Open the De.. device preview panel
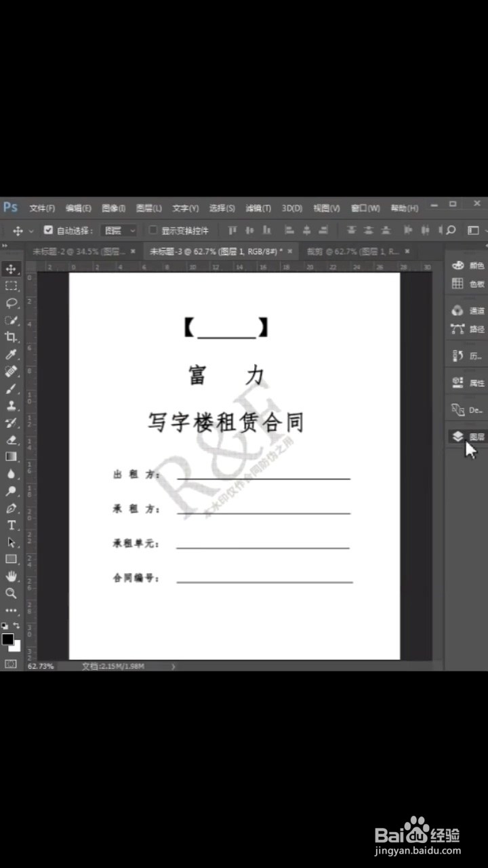The width and height of the screenshot is (488, 868). [x=468, y=410]
